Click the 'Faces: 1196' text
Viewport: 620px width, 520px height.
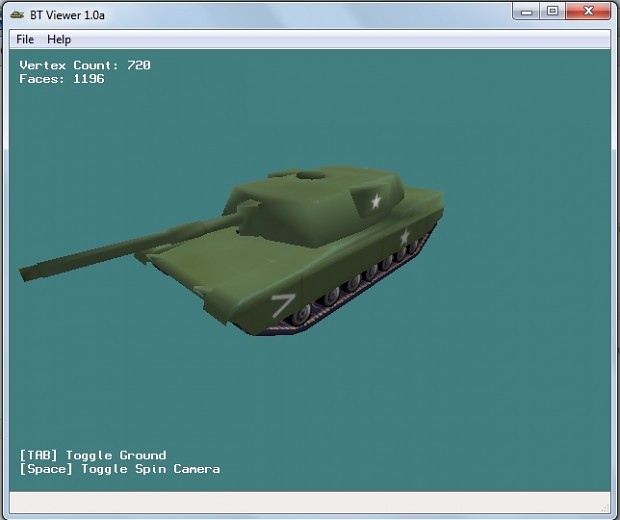coord(62,79)
